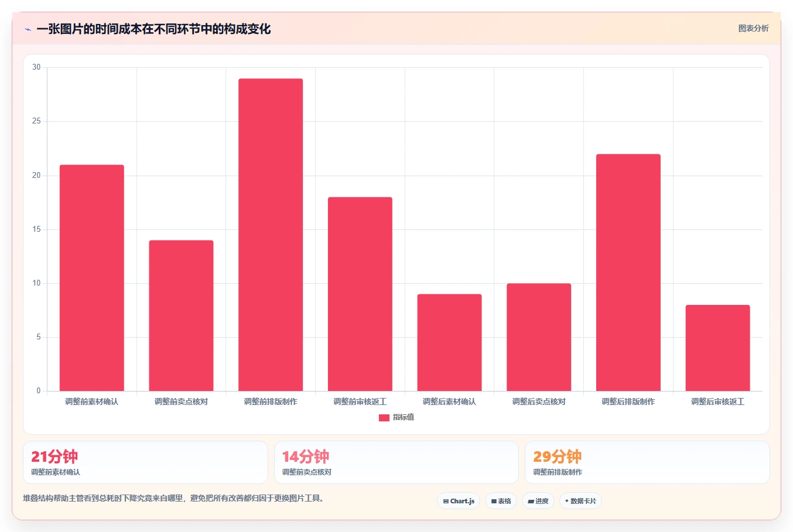The height and width of the screenshot is (532, 793).
Task: Click the 调整前审核返工 bar in chart
Action: point(360,294)
